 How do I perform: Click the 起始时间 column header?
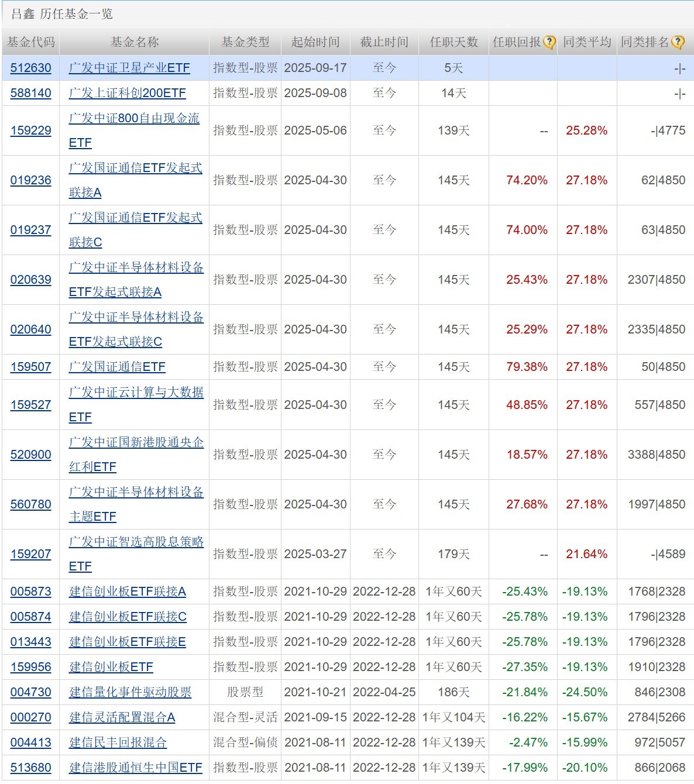tap(315, 42)
